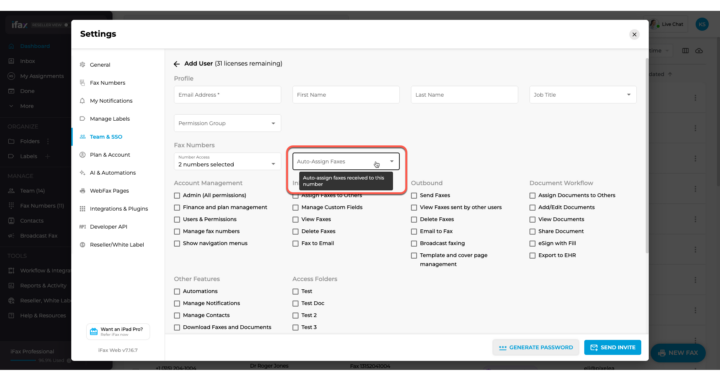This screenshot has height=380, width=720.
Task: Click the user avatar at top right
Action: 702,24
